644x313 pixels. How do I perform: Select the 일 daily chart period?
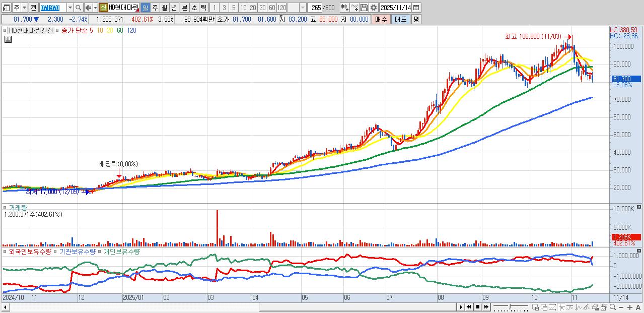(x=145, y=8)
